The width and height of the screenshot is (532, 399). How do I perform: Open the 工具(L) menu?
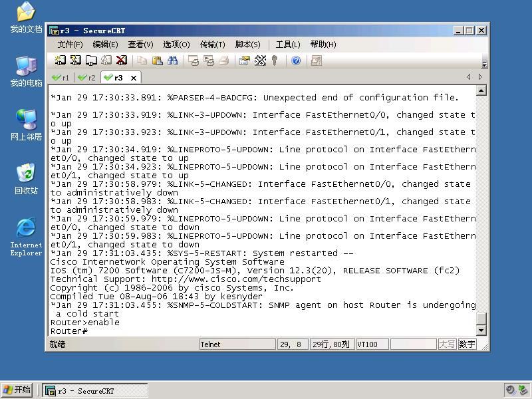pyautogui.click(x=288, y=45)
